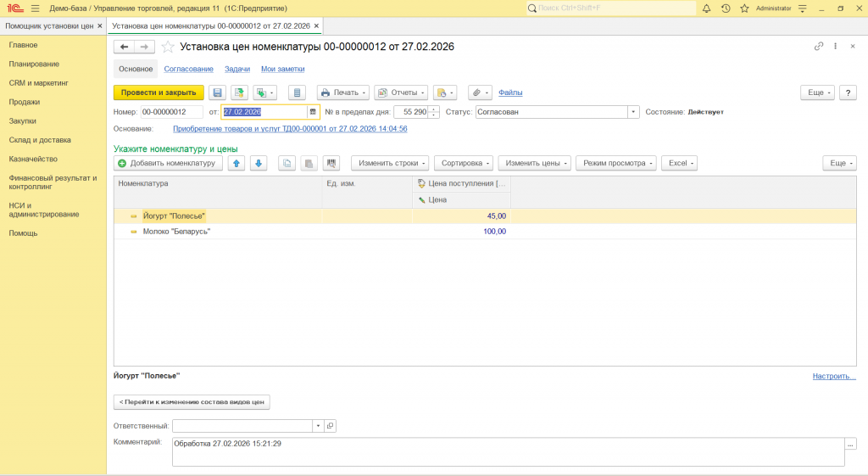Open the Казначейство section
Screen dimensions: 868x476
(x=33, y=159)
